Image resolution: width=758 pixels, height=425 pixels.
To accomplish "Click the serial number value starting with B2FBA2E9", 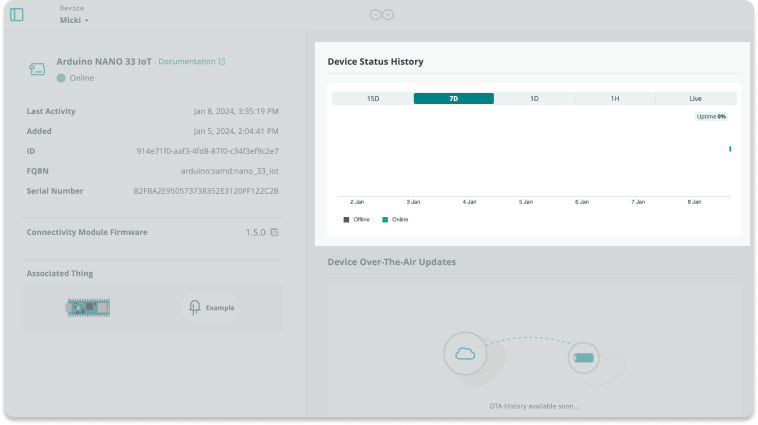I will point(206,191).
